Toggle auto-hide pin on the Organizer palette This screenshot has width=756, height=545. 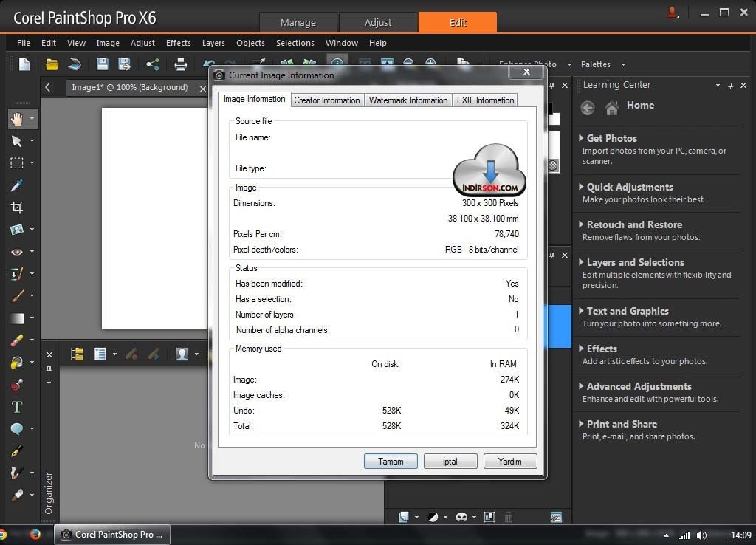[x=49, y=369]
